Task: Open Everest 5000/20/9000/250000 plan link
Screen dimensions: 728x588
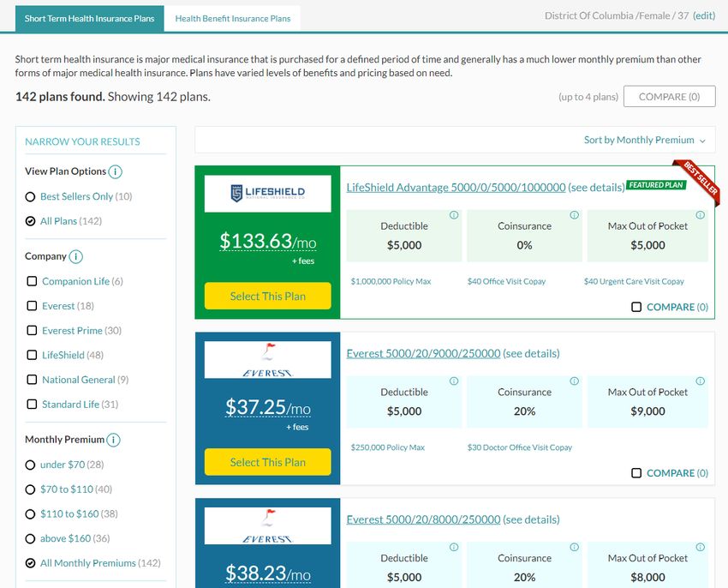Action: click(x=423, y=353)
